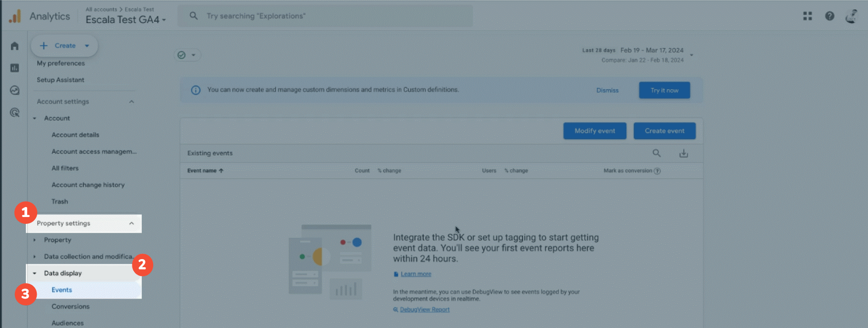Collapse the Account tree item
Screen dimensions: 868x328
(x=34, y=118)
